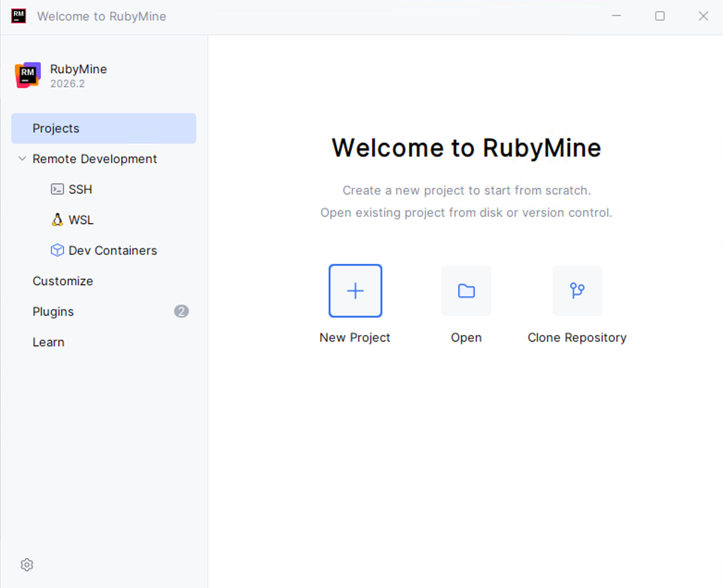723x588 pixels.
Task: Click the Dev Containers cube icon
Action: click(57, 250)
